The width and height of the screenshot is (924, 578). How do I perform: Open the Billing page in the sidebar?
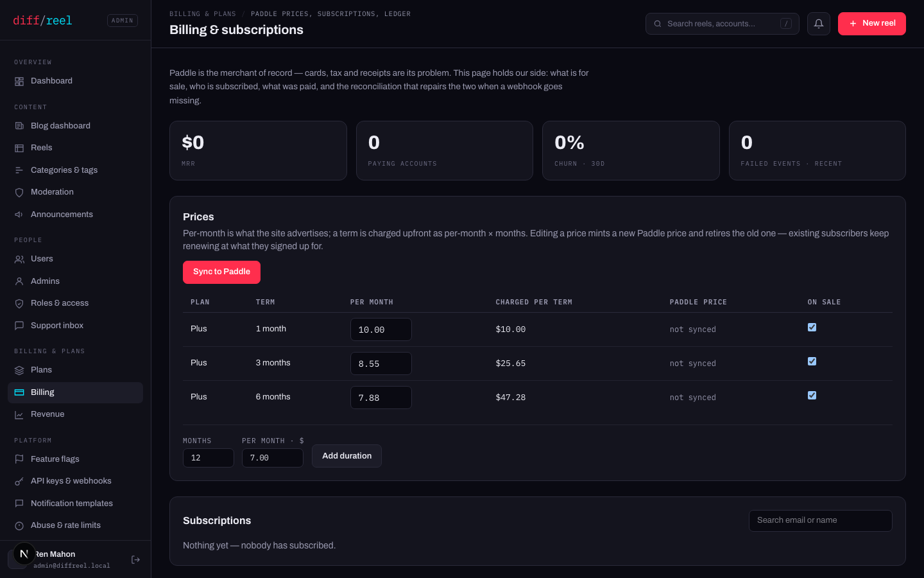click(75, 392)
